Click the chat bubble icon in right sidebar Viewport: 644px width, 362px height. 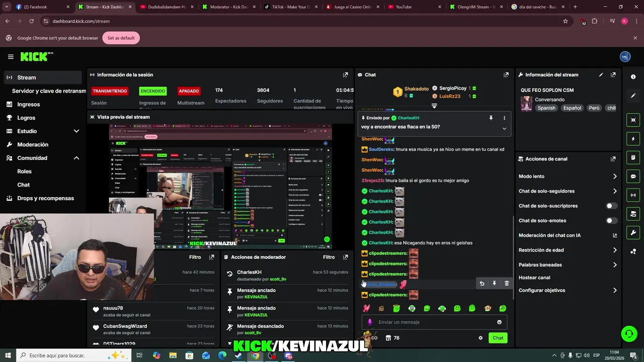(633, 176)
